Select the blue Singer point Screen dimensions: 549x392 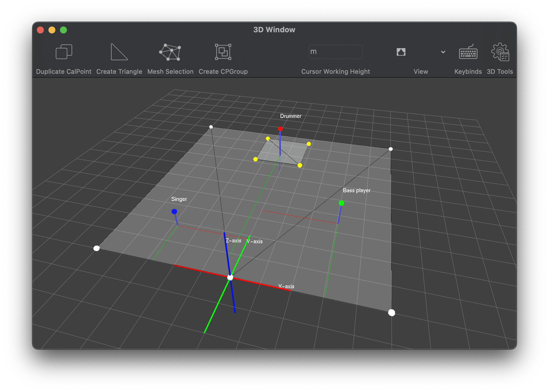coord(174,212)
